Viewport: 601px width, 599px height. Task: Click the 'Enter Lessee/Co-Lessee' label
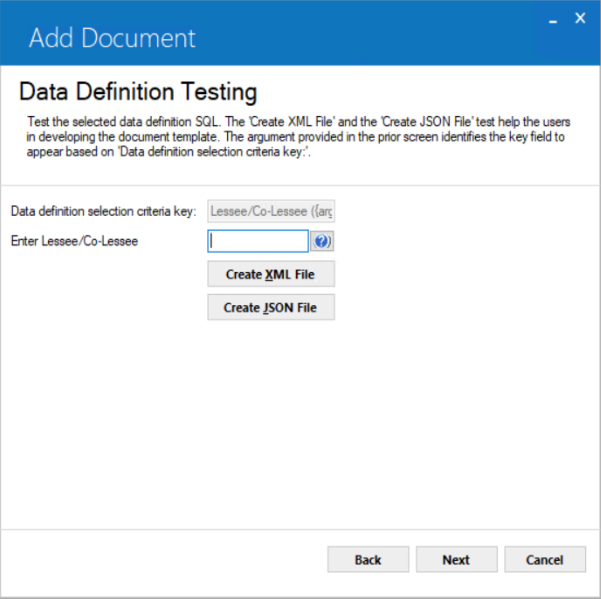[x=74, y=241]
